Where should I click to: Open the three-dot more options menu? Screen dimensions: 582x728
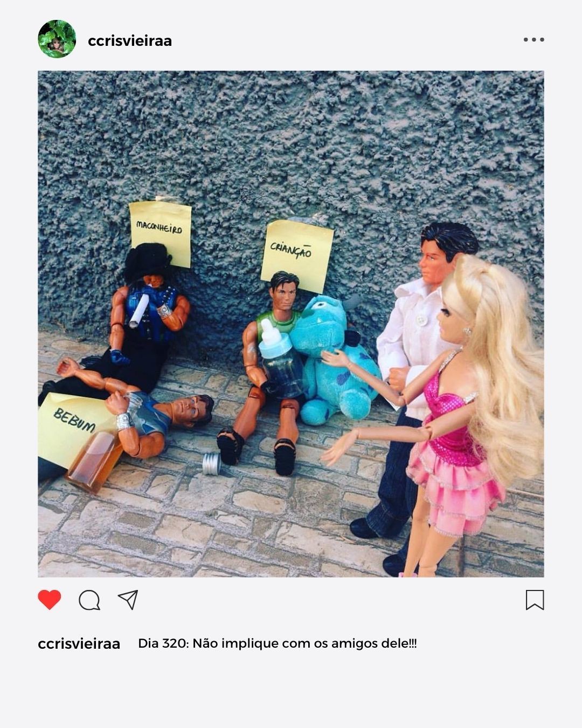tap(533, 39)
